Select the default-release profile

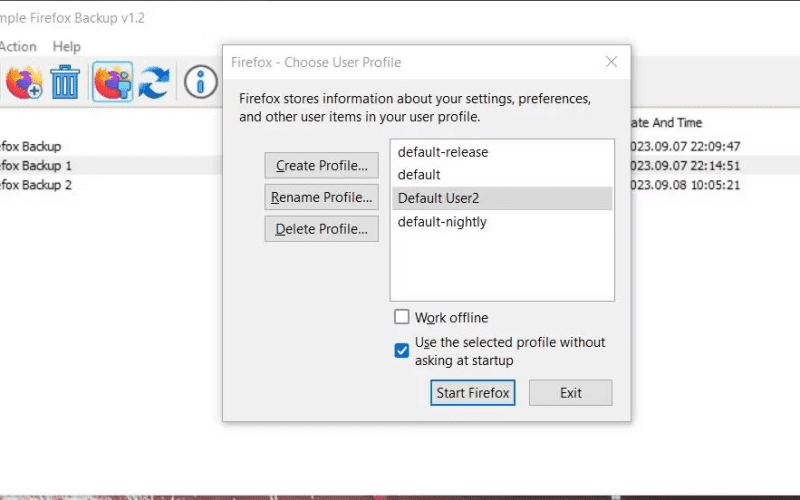(502, 152)
